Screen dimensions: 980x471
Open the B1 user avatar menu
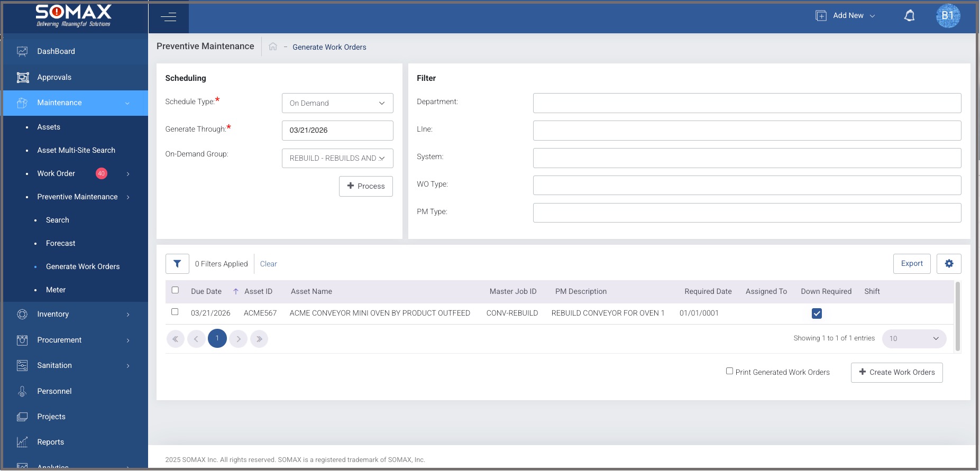[948, 16]
